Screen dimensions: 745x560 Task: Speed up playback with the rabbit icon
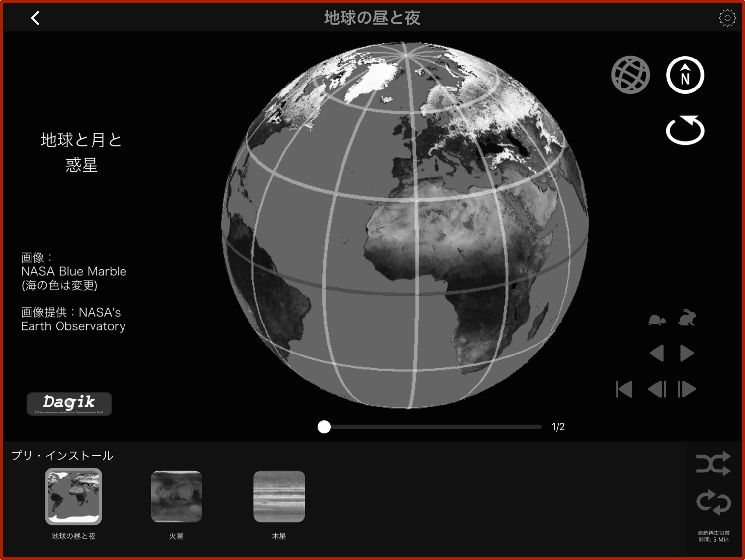point(687,319)
